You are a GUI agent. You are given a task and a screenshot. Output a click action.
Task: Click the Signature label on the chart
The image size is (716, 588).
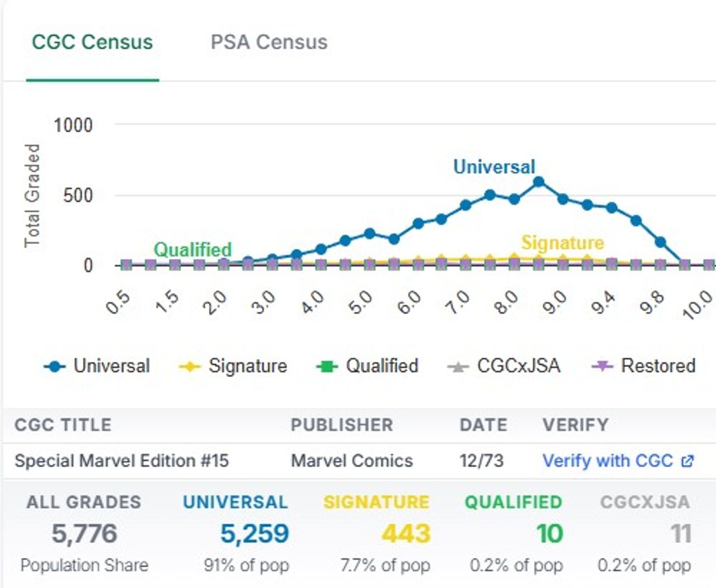562,243
